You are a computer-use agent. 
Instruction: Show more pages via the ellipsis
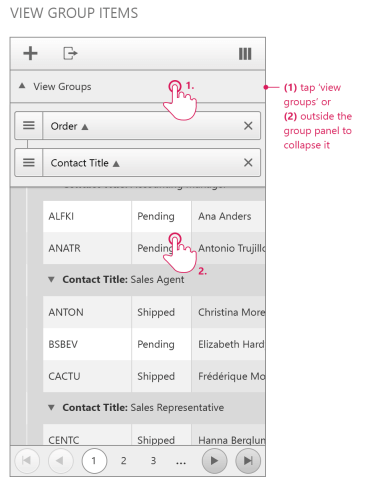click(x=181, y=463)
